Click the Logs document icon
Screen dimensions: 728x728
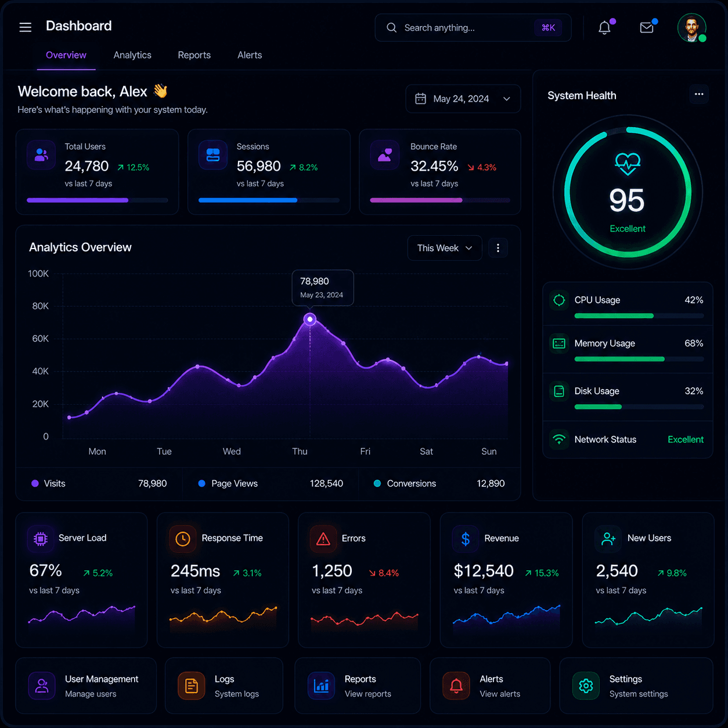(x=192, y=686)
